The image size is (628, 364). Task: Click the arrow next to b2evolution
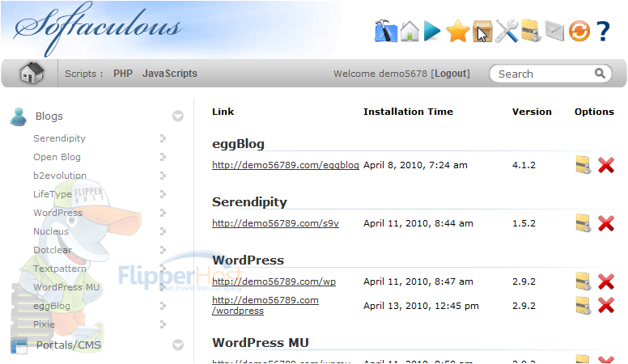[x=163, y=176]
